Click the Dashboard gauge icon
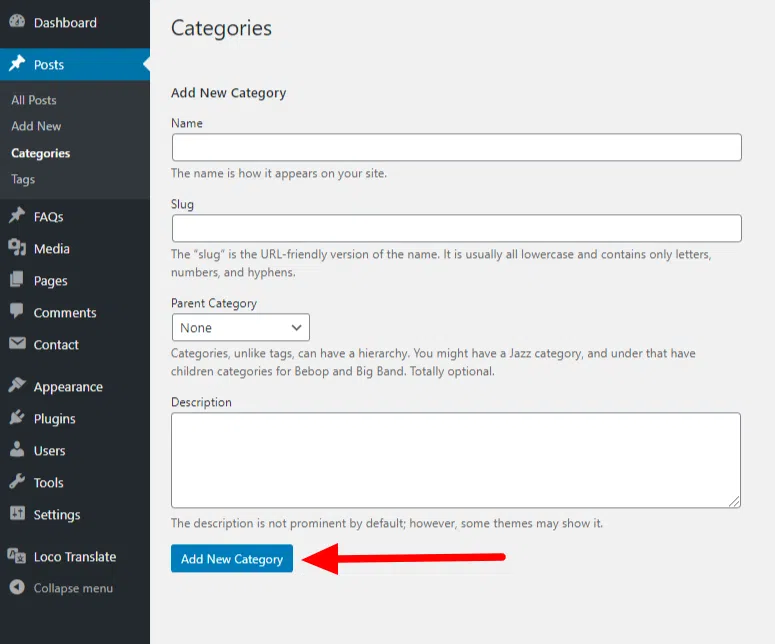 click(17, 22)
